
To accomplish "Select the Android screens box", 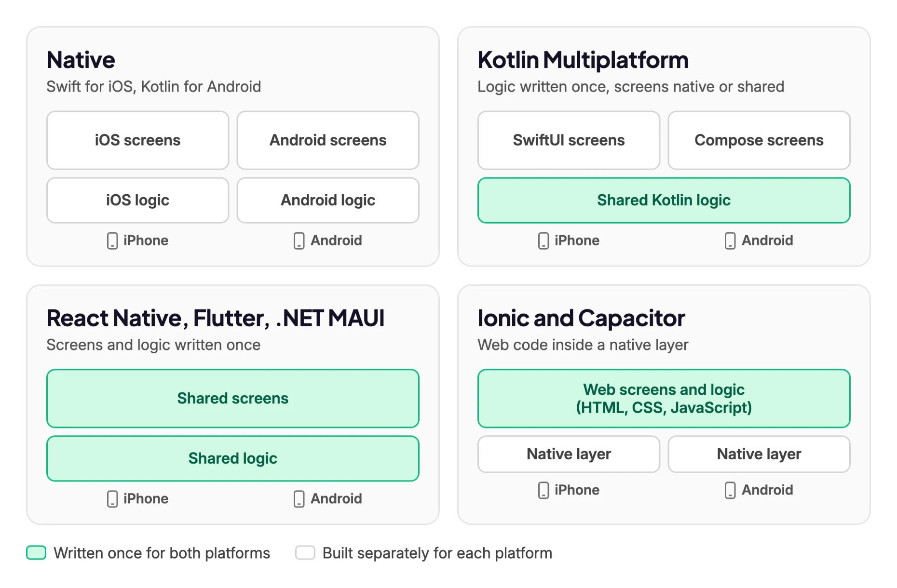I will pyautogui.click(x=328, y=140).
